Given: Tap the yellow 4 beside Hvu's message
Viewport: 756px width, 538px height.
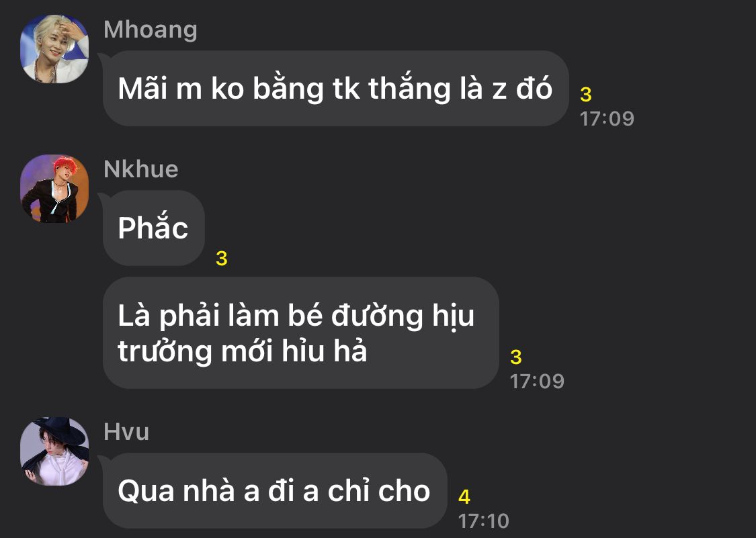Looking at the screenshot, I should [464, 496].
